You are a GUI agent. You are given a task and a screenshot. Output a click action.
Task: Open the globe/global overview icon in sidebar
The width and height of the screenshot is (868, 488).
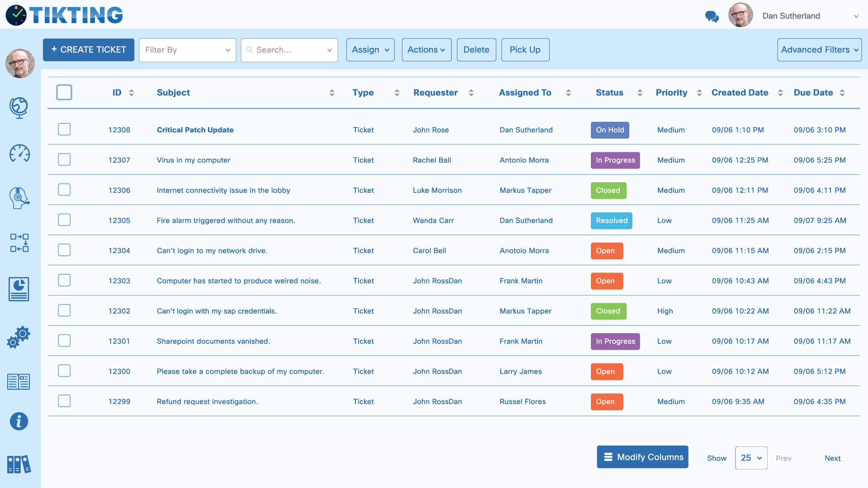(x=19, y=108)
